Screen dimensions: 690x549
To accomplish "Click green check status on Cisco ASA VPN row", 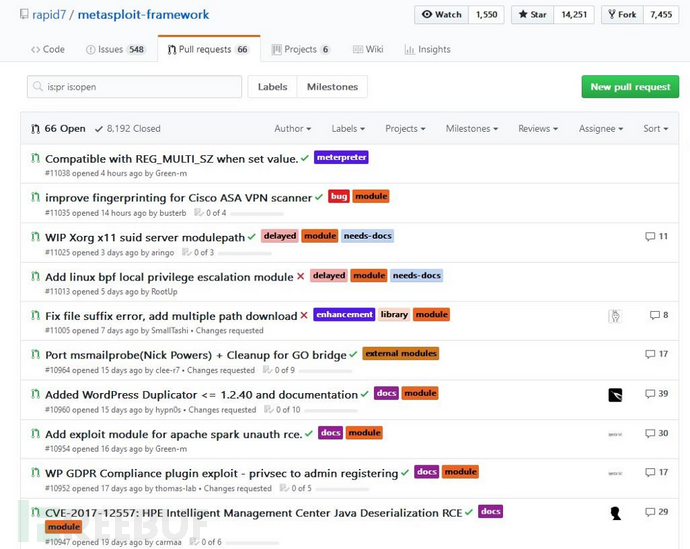I will point(319,198).
